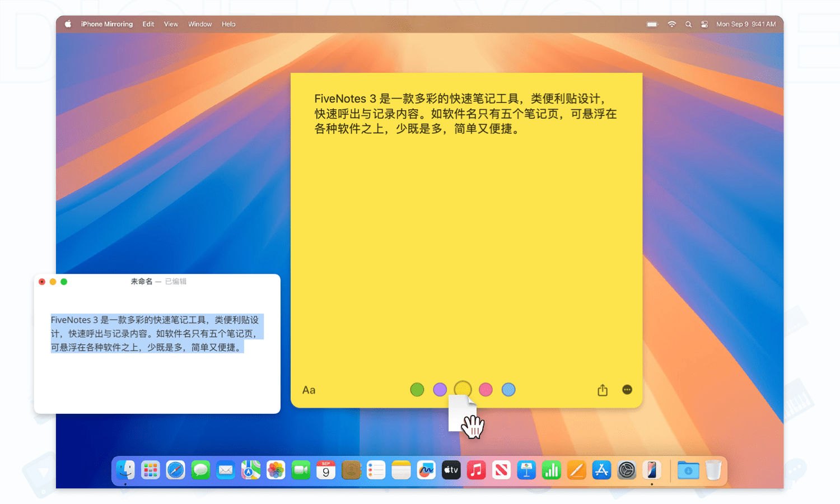The image size is (840, 504).
Task: Open the iPhone Mirroring app menu
Action: [x=107, y=24]
